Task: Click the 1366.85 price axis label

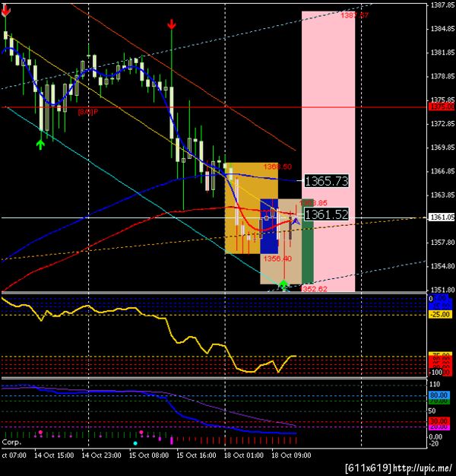Action: (442, 171)
